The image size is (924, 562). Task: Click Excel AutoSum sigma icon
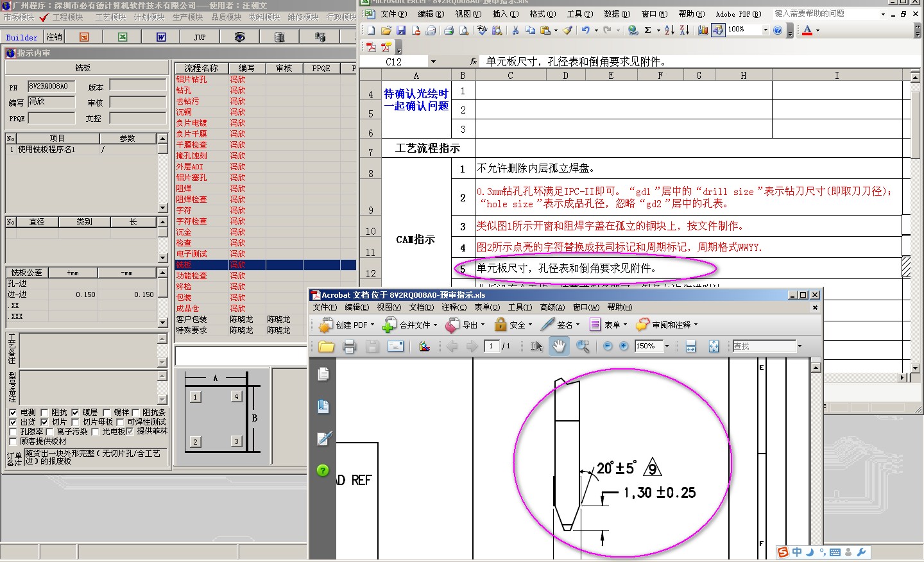(x=648, y=30)
